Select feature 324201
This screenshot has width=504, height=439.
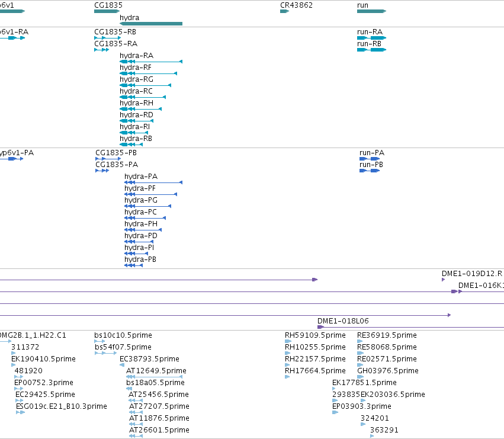pos(375,419)
